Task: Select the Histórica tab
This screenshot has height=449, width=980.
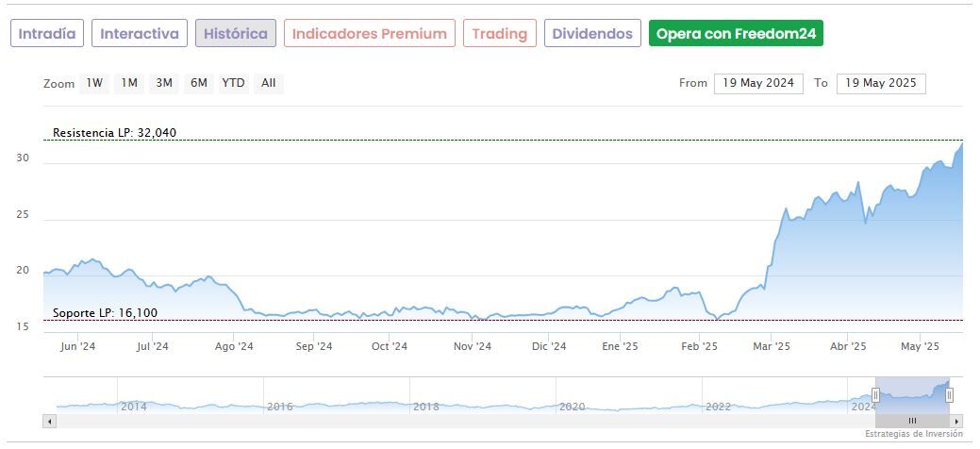Action: (236, 34)
